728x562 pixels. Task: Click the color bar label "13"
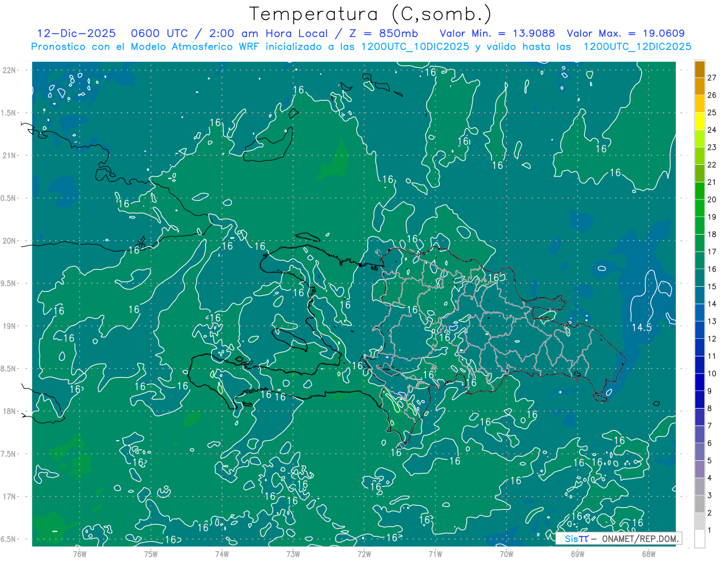pos(712,321)
